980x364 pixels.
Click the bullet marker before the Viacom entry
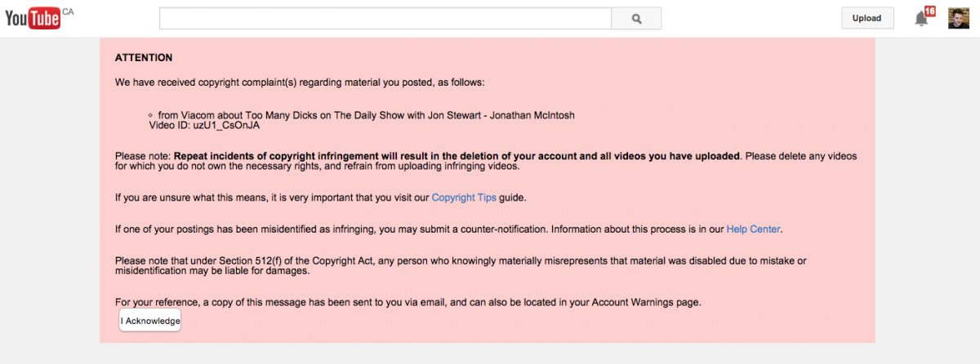151,115
